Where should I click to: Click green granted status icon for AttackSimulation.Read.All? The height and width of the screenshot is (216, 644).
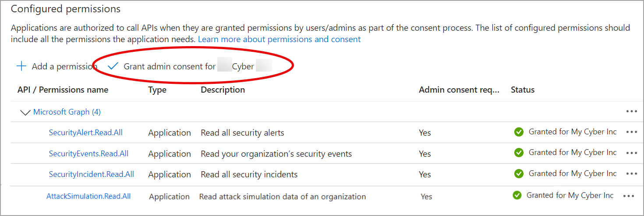(x=517, y=195)
